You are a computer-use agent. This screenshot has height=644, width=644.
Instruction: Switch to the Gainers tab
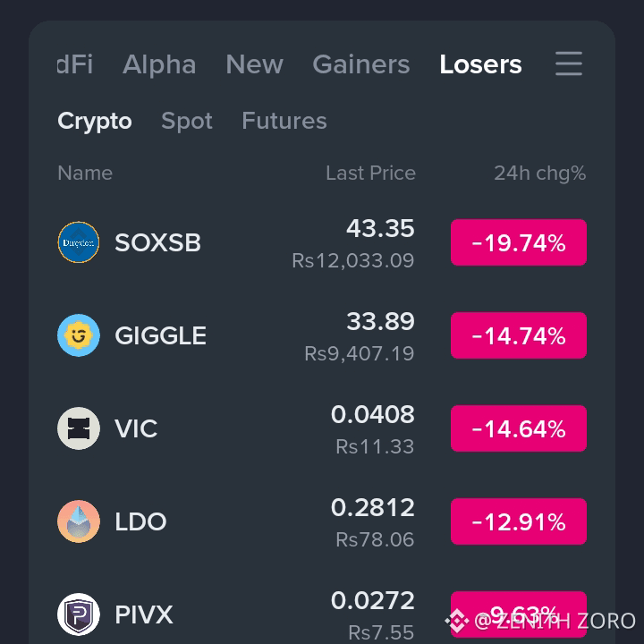click(361, 64)
